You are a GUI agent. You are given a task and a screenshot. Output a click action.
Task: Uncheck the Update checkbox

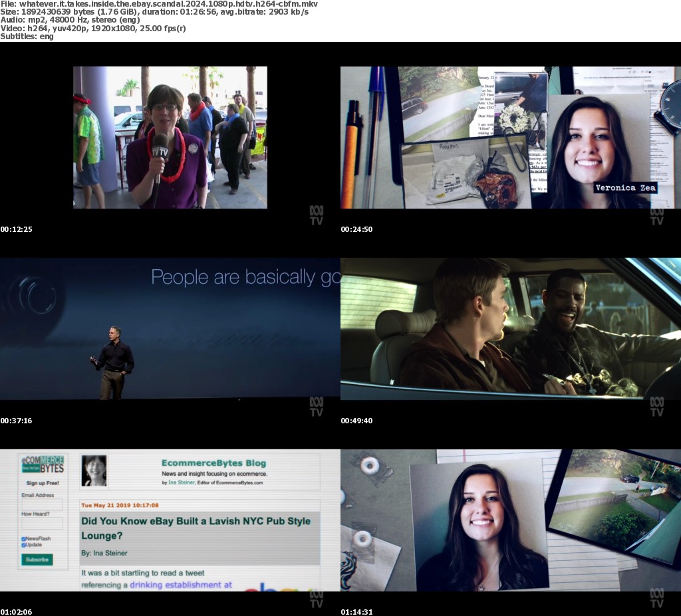pos(24,545)
